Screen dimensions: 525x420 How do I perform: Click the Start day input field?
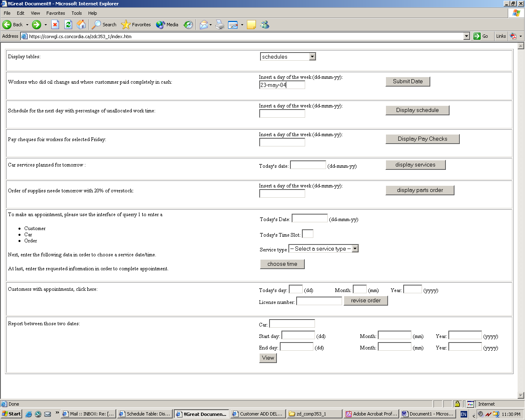click(x=298, y=335)
